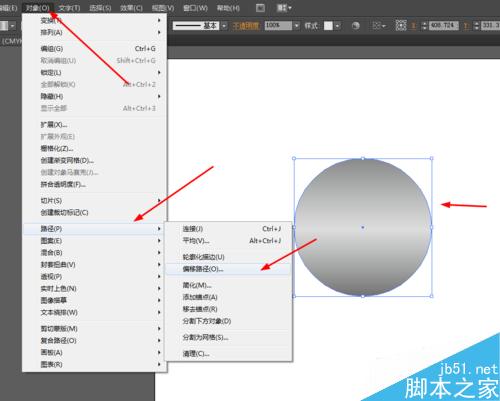The image size is (500, 401).
Task: Choose 清理(C)... Clean Up command
Action: tap(229, 354)
